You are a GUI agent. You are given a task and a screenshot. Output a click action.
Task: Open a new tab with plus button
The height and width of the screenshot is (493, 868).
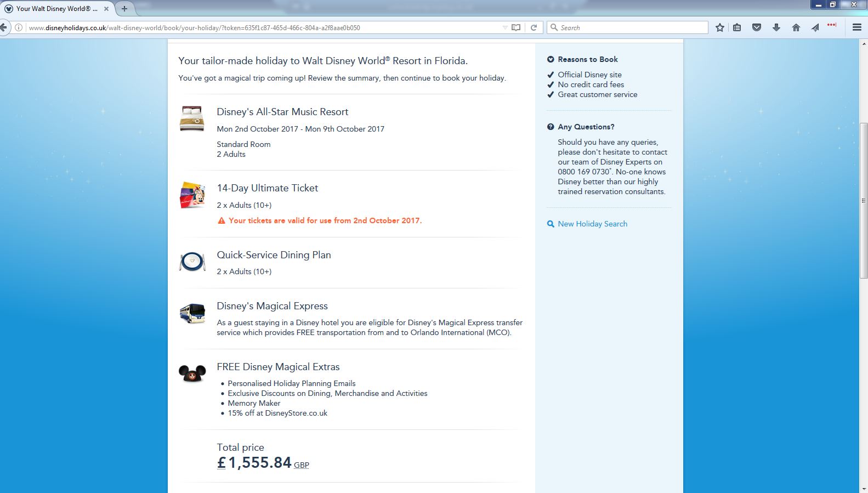[124, 9]
